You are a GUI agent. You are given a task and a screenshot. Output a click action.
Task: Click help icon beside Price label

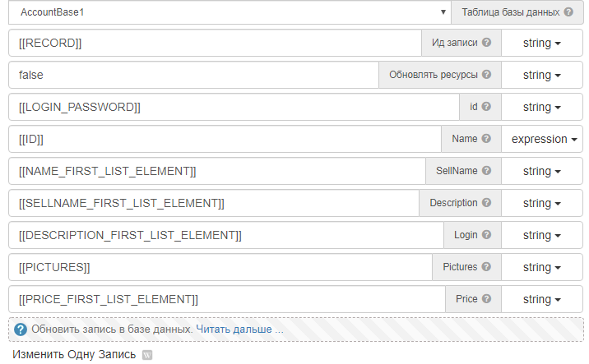pos(486,299)
